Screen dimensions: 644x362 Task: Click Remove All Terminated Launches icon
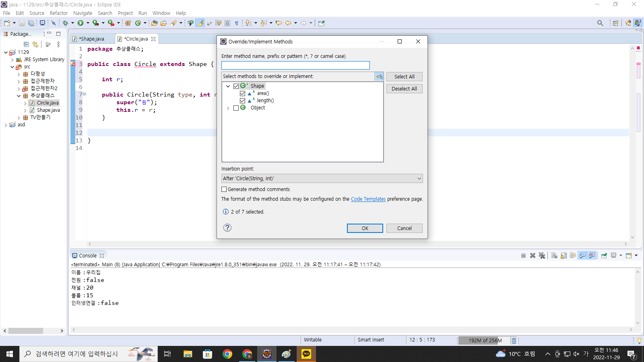pos(542,255)
